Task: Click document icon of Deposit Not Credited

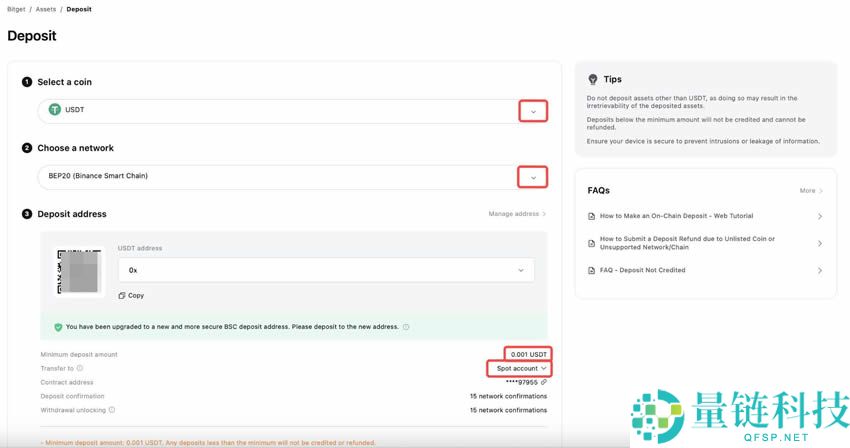Action: [591, 271]
